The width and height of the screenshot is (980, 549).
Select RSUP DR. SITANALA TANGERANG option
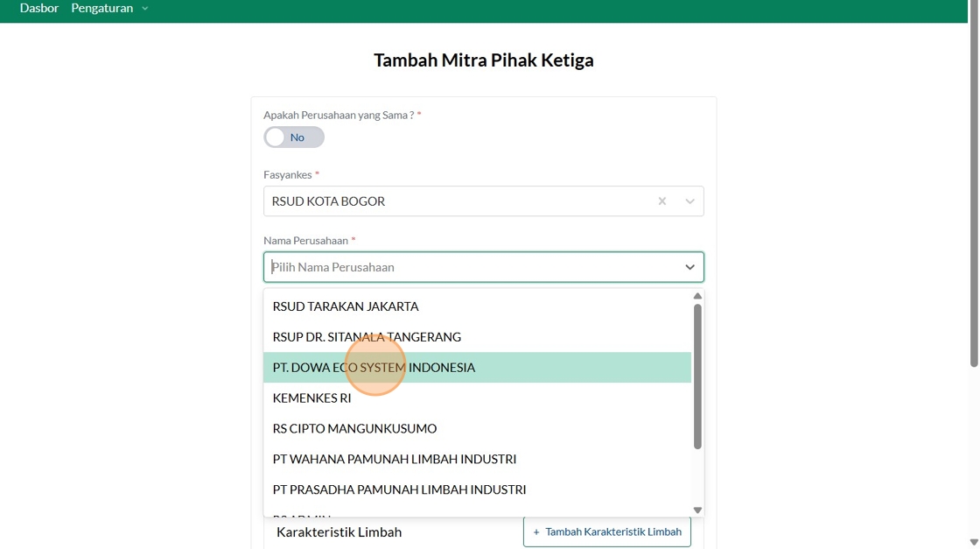coord(478,337)
